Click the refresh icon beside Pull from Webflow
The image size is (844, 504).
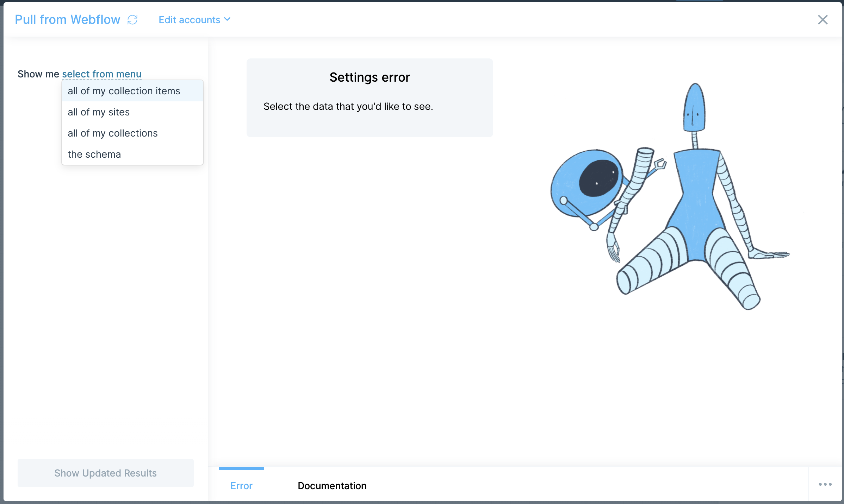click(132, 20)
